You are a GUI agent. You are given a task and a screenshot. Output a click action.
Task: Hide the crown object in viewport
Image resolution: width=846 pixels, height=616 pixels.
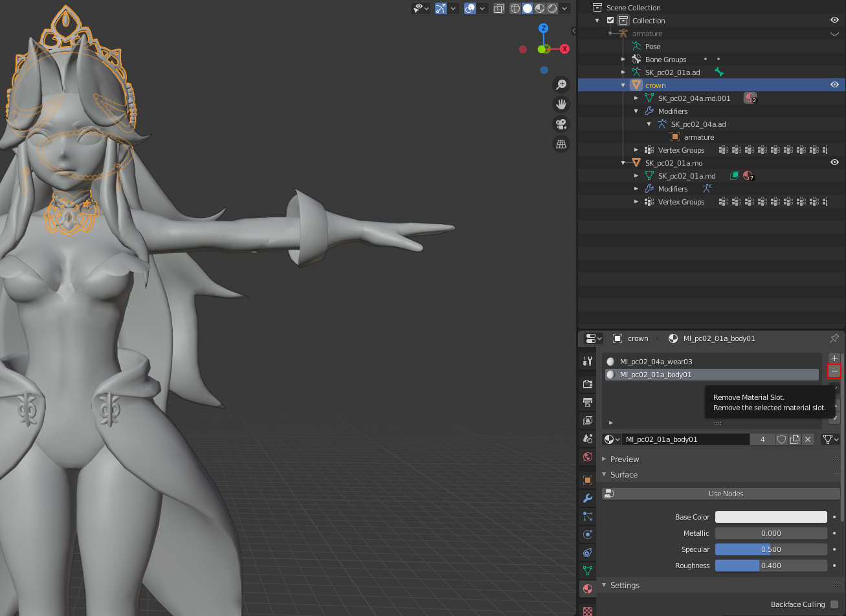click(835, 85)
